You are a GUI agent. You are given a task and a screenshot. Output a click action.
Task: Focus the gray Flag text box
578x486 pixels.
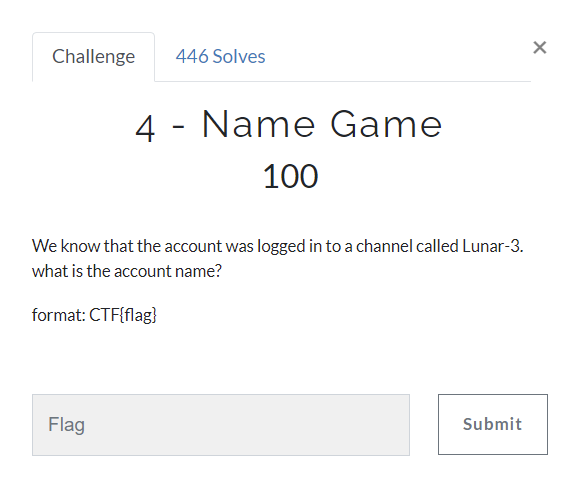[221, 425]
